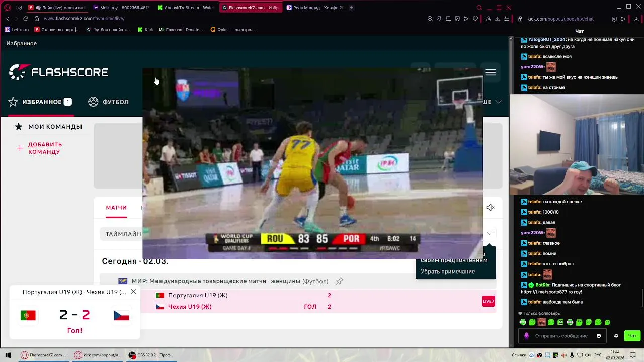The image size is (644, 362).
Task: Click YatogoROT_2024 username in chat
Action: (546, 39)
